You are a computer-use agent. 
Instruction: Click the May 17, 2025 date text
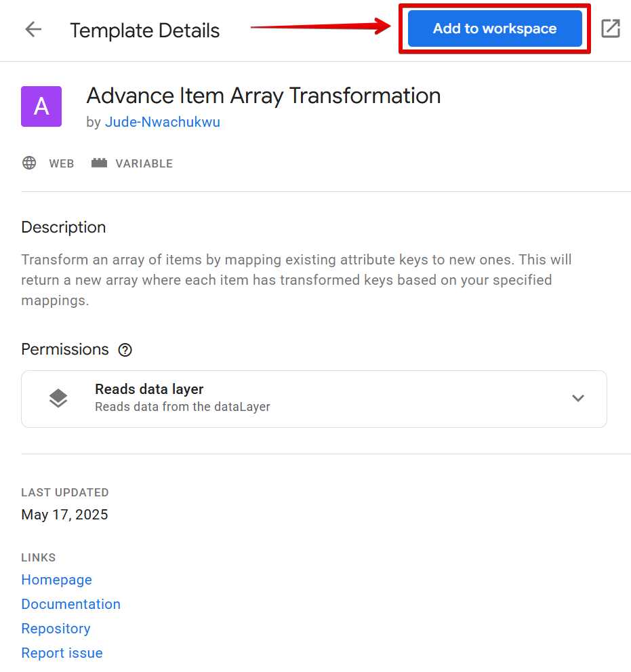click(64, 515)
